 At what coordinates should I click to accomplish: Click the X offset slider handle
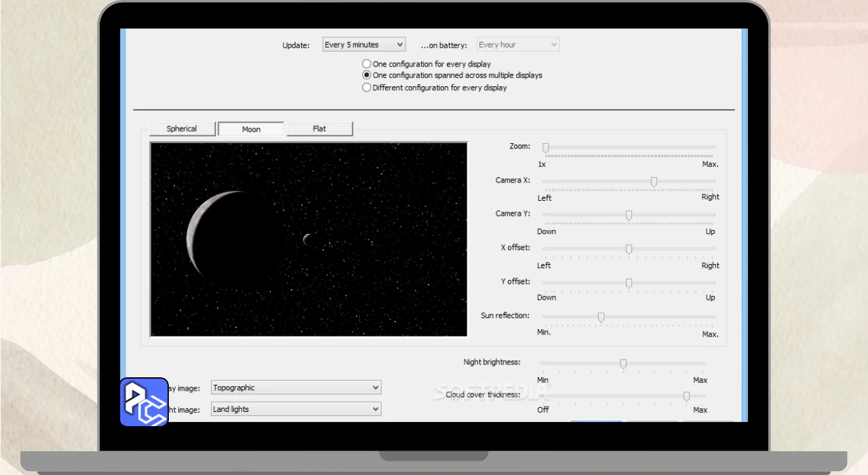point(629,249)
